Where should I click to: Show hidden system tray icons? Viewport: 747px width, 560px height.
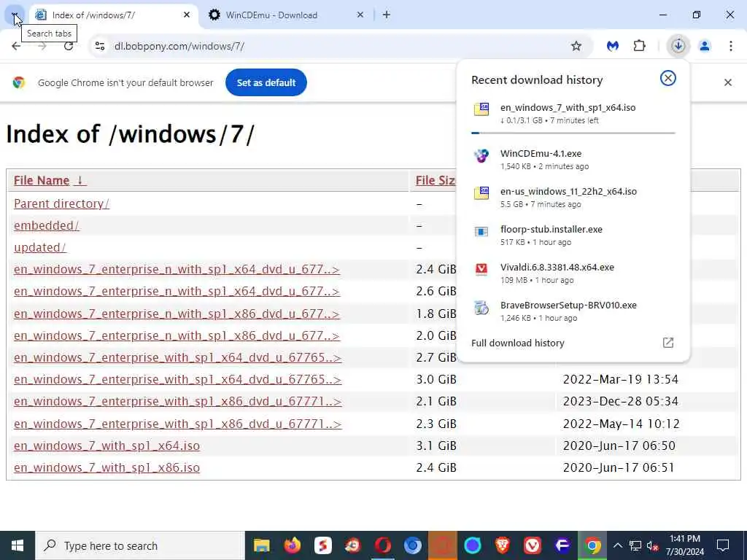click(617, 545)
